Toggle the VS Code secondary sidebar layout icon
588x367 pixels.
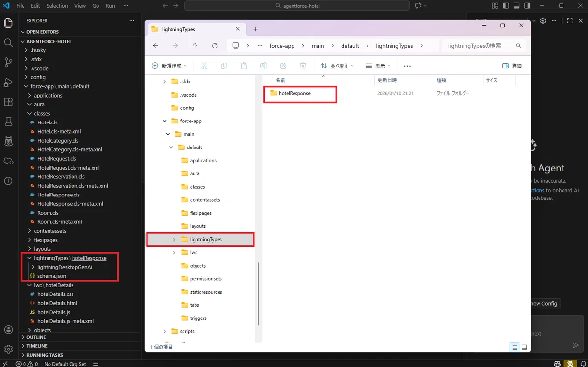[x=527, y=6]
